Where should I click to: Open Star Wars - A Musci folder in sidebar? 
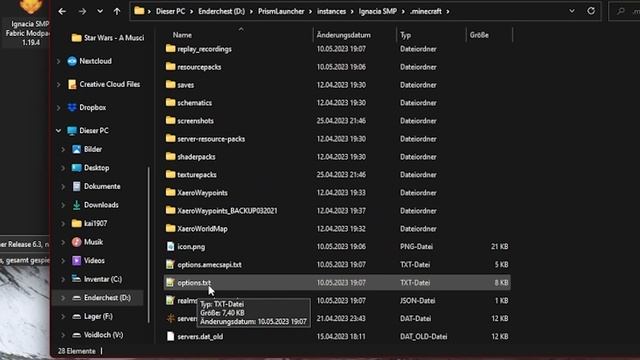108,38
